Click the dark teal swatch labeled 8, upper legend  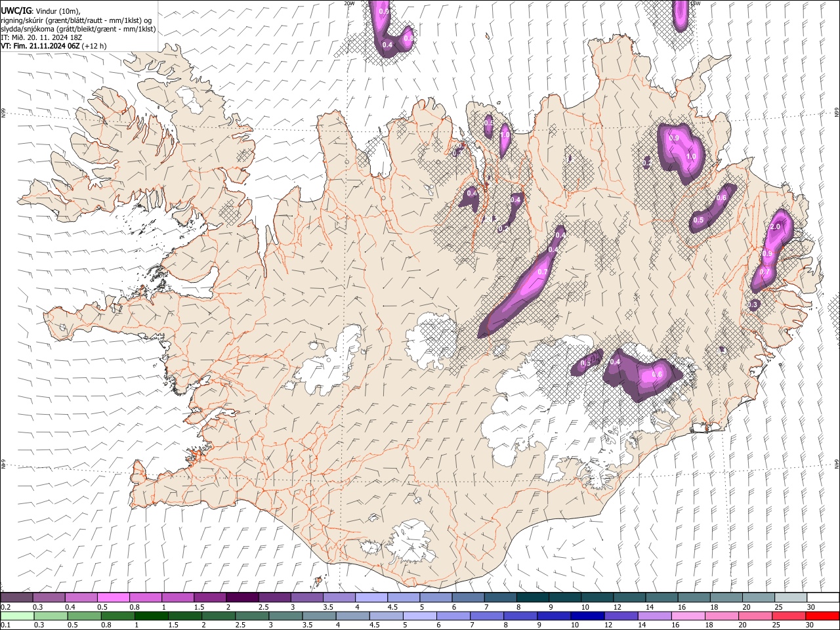point(532,598)
